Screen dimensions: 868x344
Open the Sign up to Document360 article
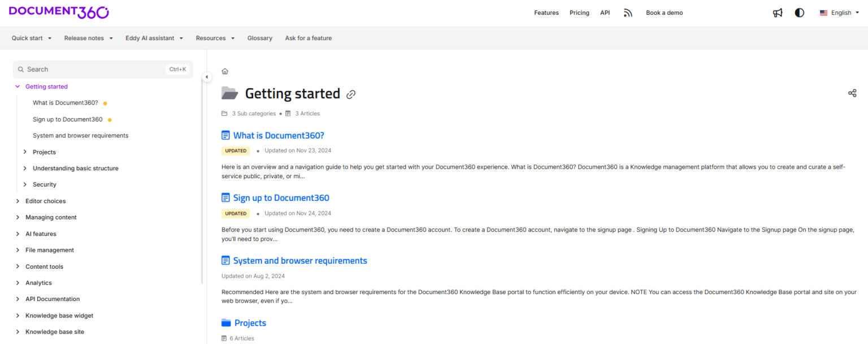pyautogui.click(x=281, y=197)
